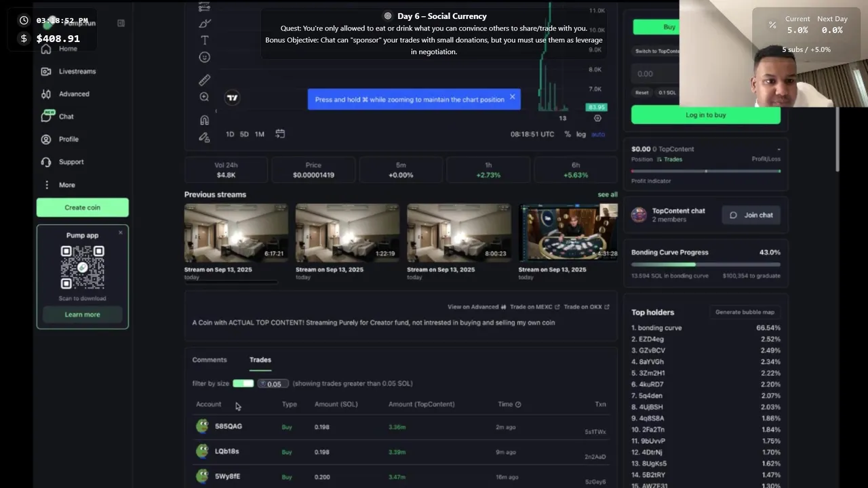Open the emoji icons tool
Screen dimensions: 868x488
(x=204, y=58)
